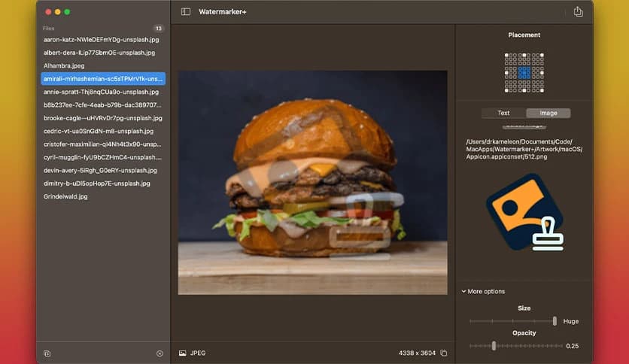
Task: Click the clear files icon below the file list
Action: click(x=160, y=353)
